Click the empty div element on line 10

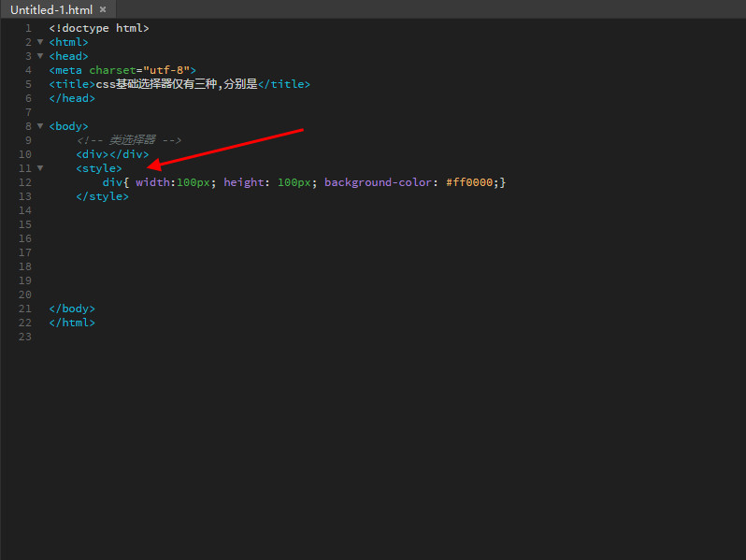pos(112,154)
